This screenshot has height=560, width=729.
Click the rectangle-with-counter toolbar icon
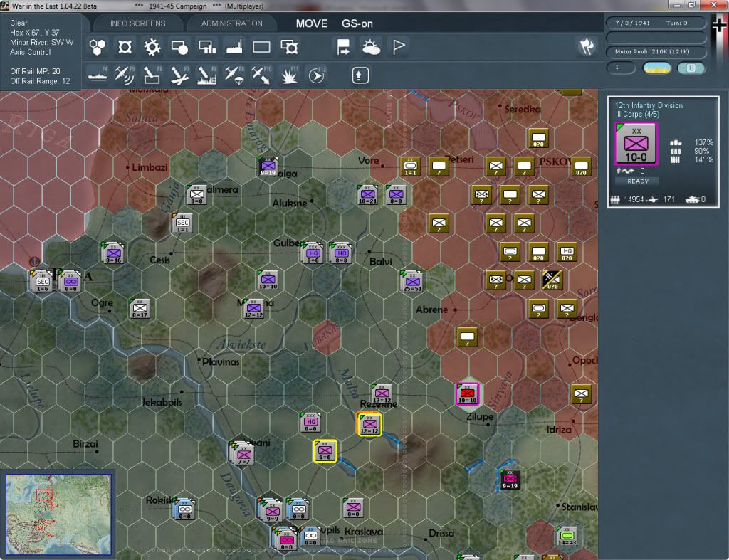point(289,47)
